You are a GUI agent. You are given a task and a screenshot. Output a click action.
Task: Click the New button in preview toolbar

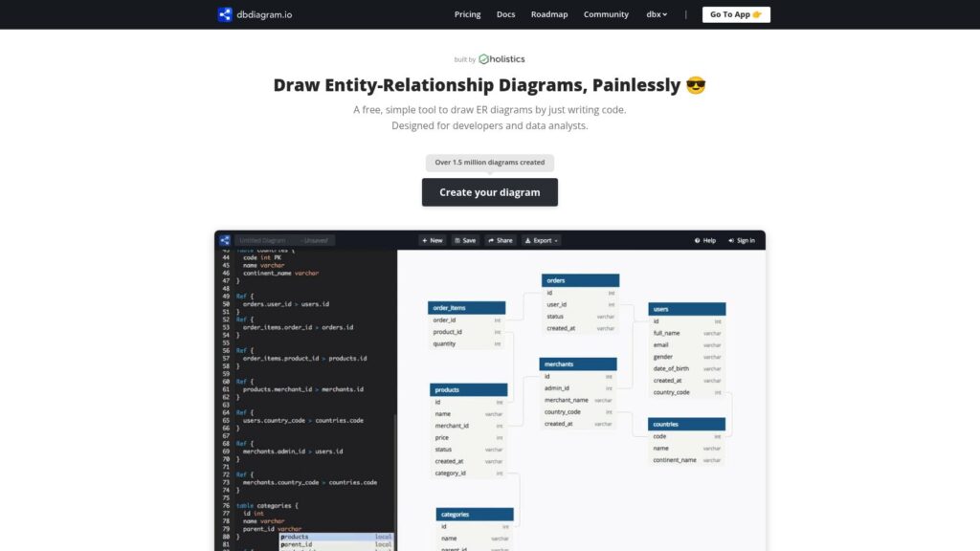click(432, 240)
